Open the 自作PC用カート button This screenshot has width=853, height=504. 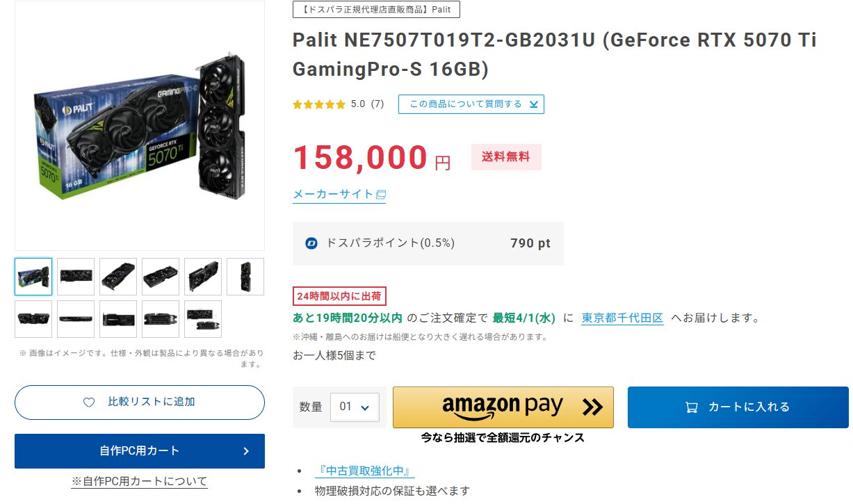click(139, 451)
